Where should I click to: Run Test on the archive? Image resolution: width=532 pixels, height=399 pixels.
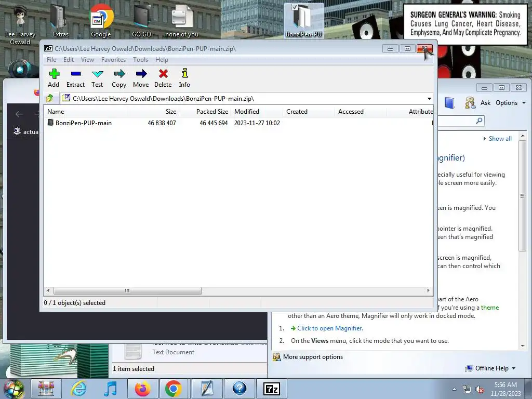pyautogui.click(x=97, y=78)
